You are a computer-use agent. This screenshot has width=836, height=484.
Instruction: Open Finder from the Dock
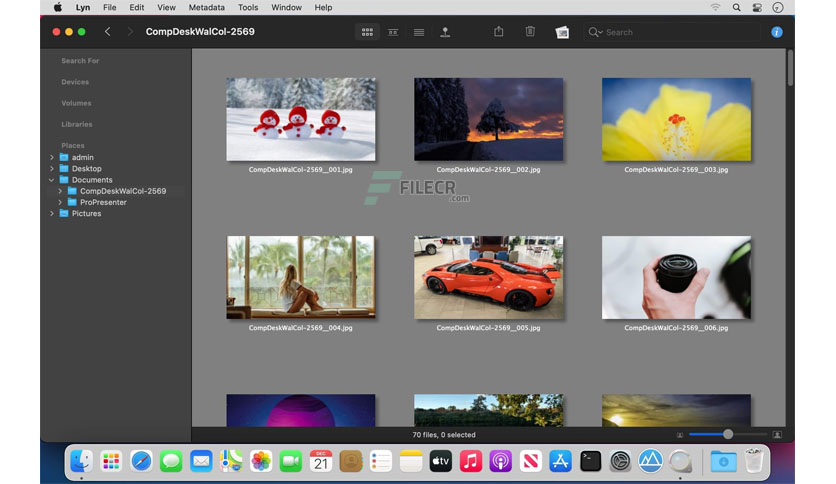tap(81, 461)
